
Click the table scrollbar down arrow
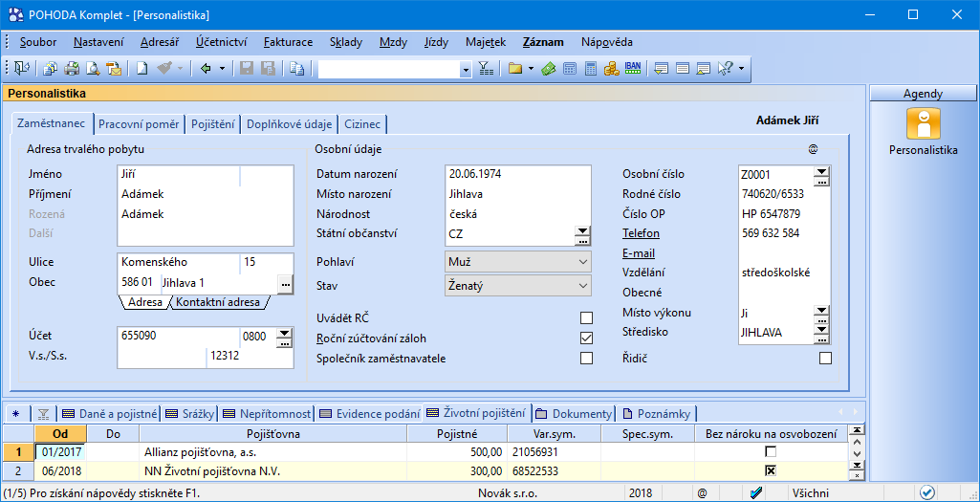857,454
